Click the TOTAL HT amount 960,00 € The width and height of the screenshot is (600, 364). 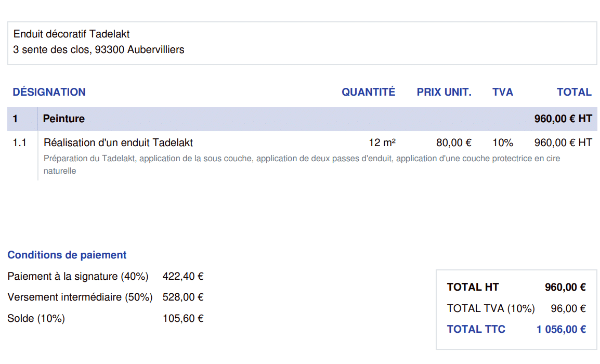[x=565, y=287]
